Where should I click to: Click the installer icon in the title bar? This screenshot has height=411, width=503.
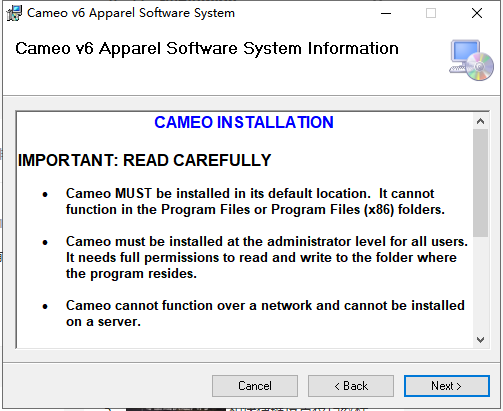tap(14, 13)
